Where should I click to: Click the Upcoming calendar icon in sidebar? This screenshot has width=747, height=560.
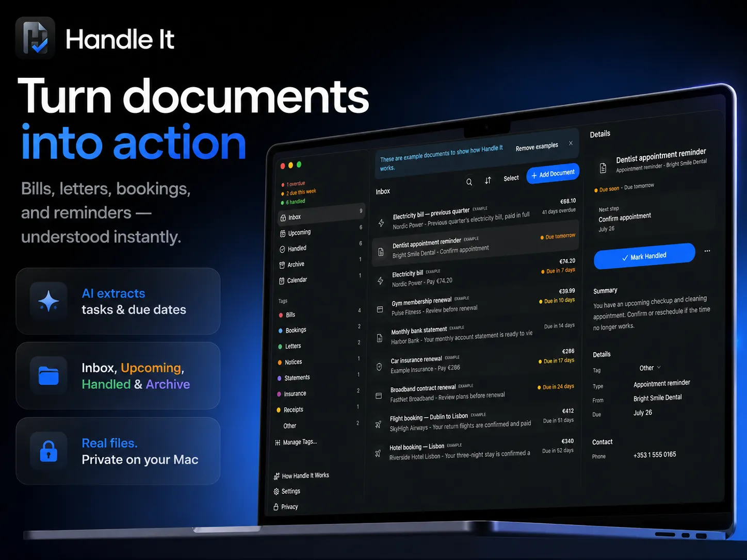click(x=283, y=234)
